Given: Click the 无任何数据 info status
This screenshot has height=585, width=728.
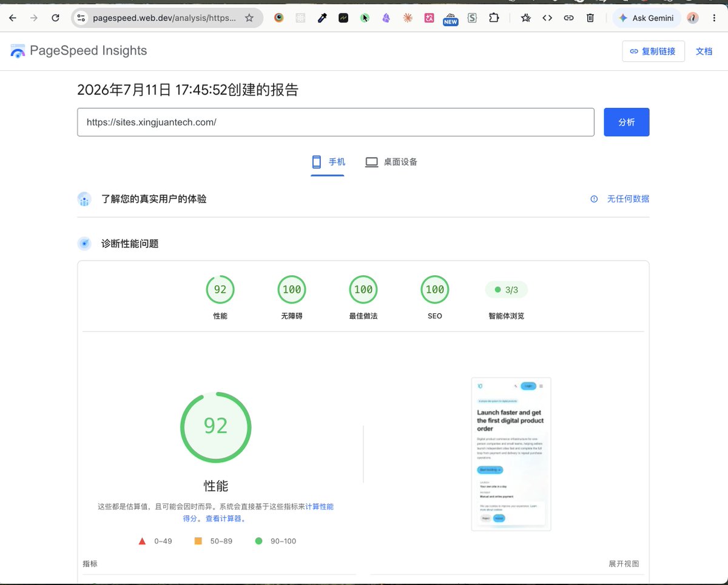Looking at the screenshot, I should (620, 199).
